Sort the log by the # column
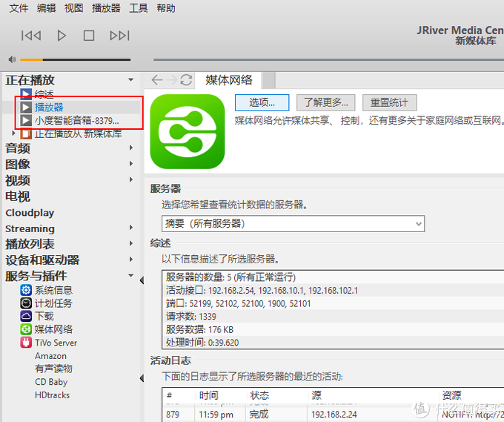 pos(179,395)
